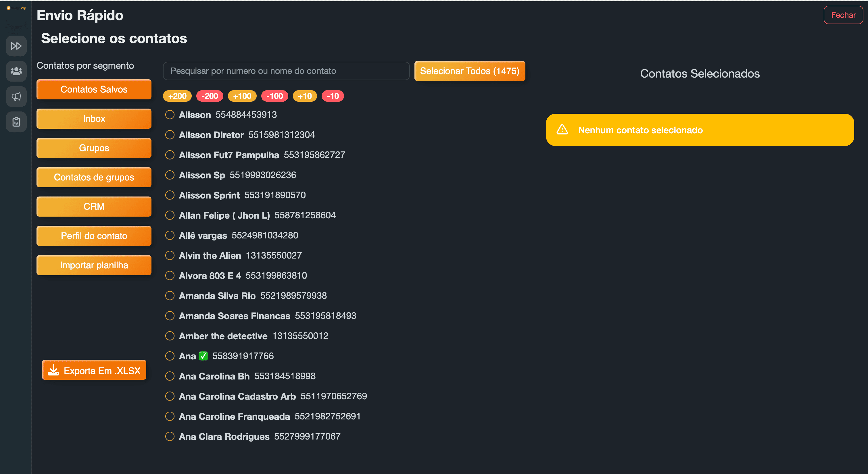This screenshot has width=868, height=474.
Task: Select Ana Clara Rodrigues contact radio
Action: click(x=170, y=436)
